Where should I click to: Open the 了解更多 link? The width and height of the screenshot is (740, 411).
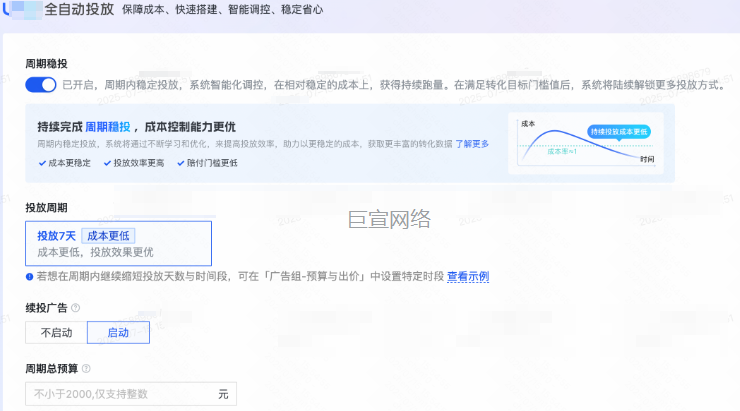[472, 144]
